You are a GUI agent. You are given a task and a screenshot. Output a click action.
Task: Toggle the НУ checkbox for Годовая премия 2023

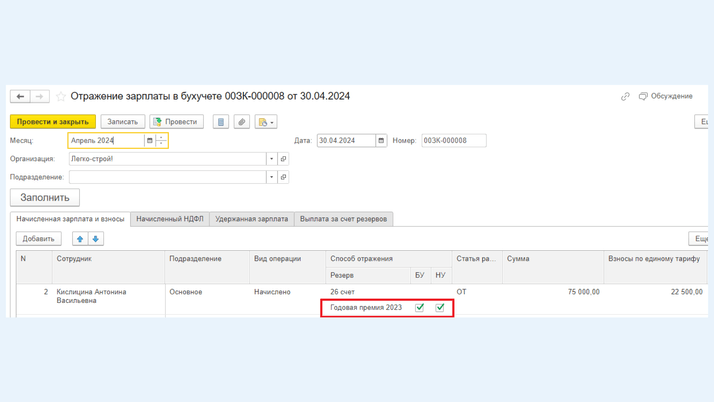click(440, 308)
